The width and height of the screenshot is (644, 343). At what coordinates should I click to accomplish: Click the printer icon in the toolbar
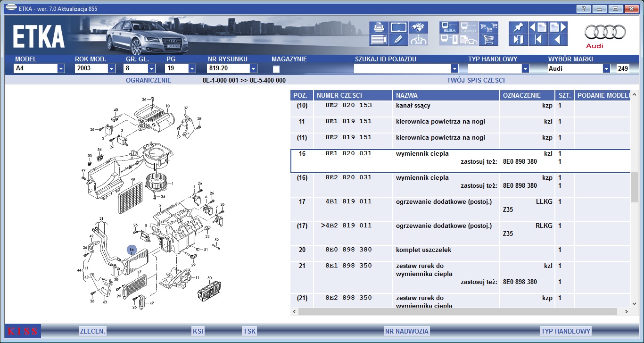(x=379, y=27)
